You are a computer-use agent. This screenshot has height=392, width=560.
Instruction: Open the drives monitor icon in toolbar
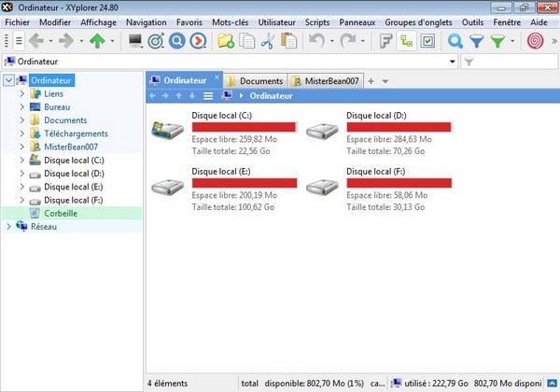135,41
